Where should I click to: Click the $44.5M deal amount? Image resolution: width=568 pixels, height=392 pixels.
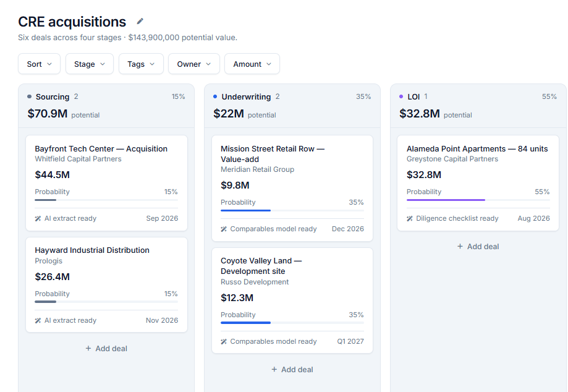click(x=52, y=175)
